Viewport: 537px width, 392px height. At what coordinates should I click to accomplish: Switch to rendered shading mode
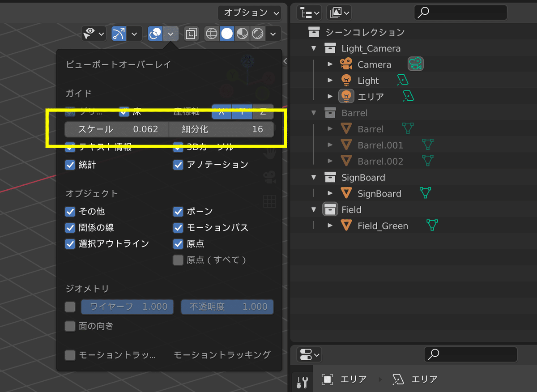(257, 34)
